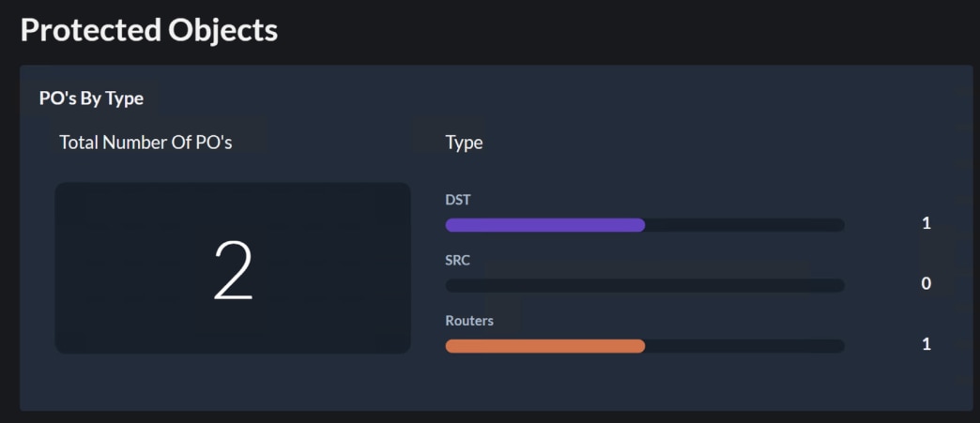Image resolution: width=980 pixels, height=423 pixels.
Task: Select the SRC type label
Action: pos(458,260)
